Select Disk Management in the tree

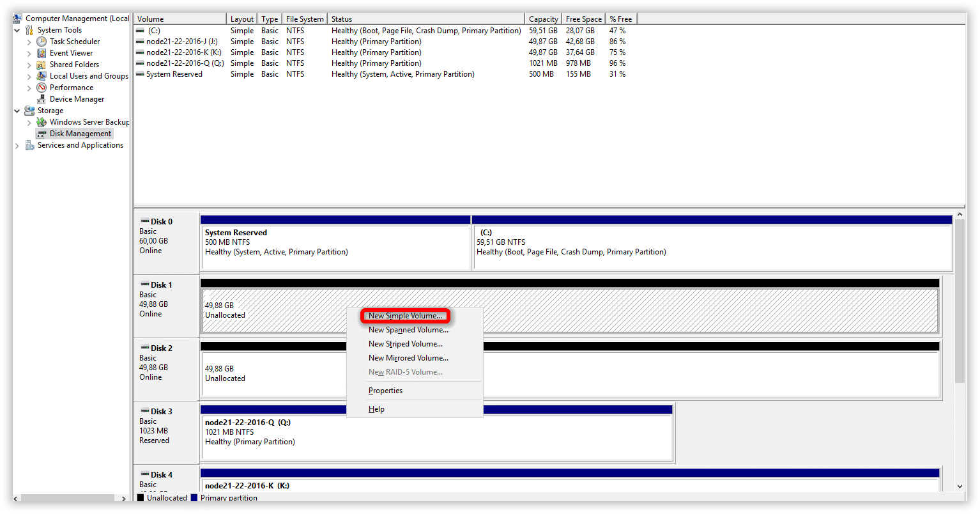click(x=80, y=134)
